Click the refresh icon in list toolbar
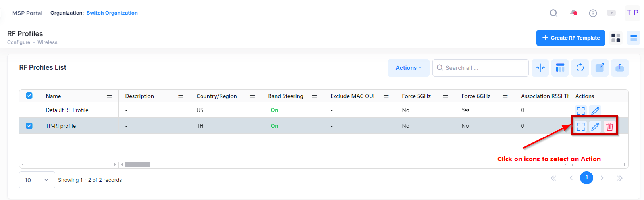 pos(580,68)
